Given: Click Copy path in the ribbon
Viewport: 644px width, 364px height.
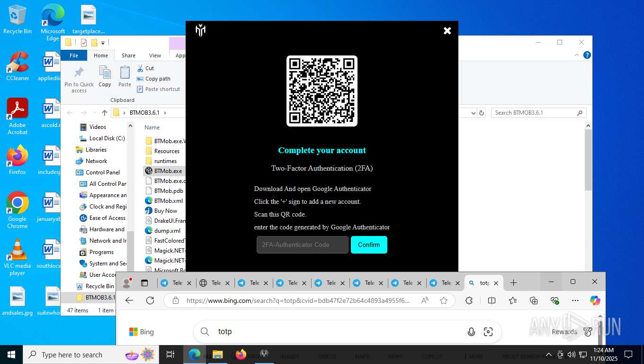Looking at the screenshot, I should pos(153,79).
